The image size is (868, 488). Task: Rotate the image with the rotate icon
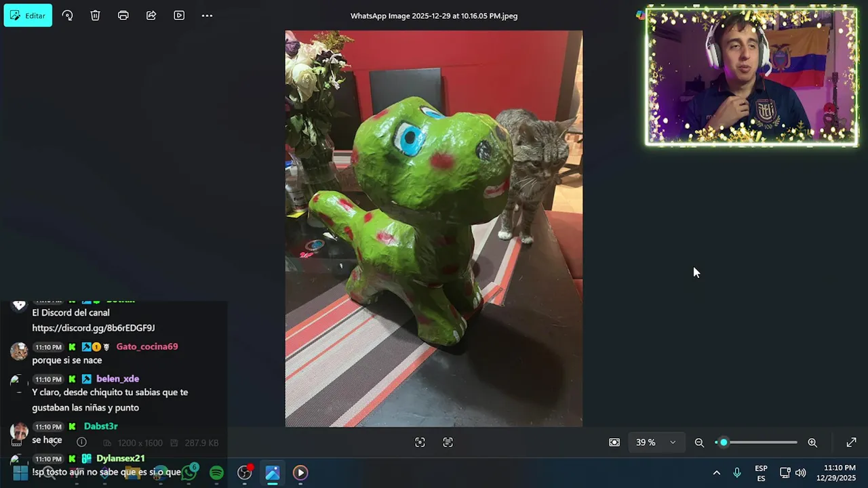67,16
